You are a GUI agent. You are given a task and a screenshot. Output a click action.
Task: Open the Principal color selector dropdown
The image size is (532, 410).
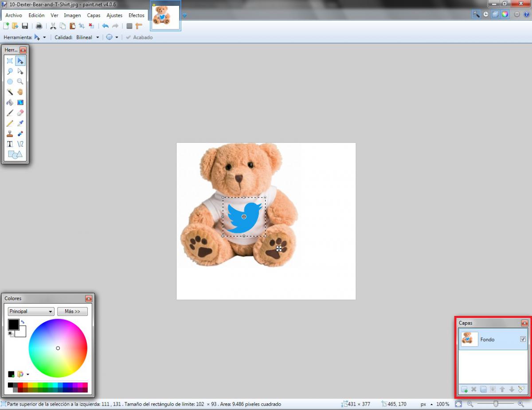[x=31, y=311]
